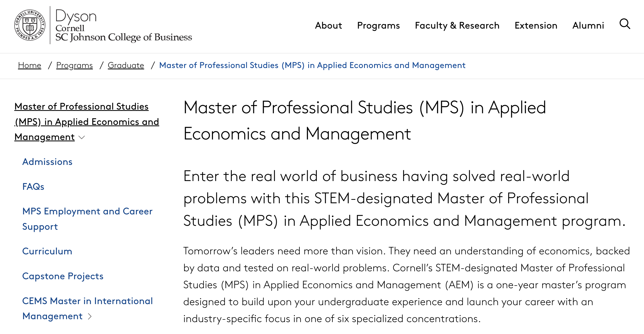Open the Alumni menu

tap(588, 25)
